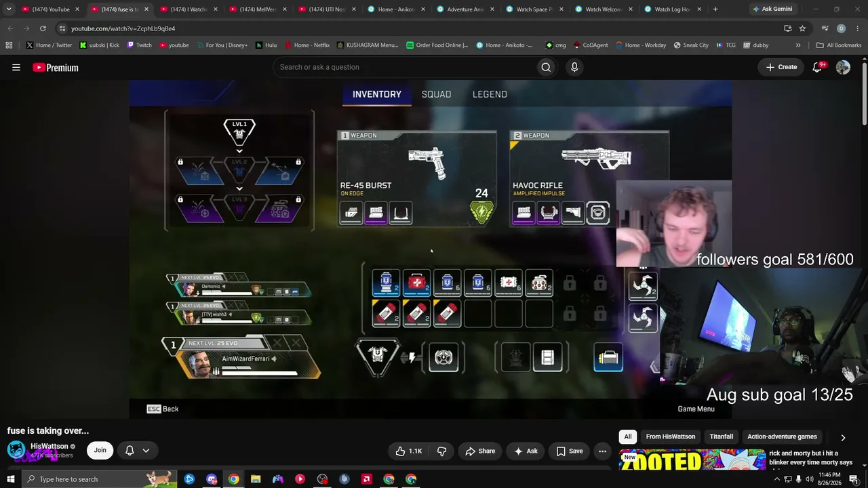The width and height of the screenshot is (868, 488).
Task: Switch to the Legend tab
Action: click(x=490, y=94)
